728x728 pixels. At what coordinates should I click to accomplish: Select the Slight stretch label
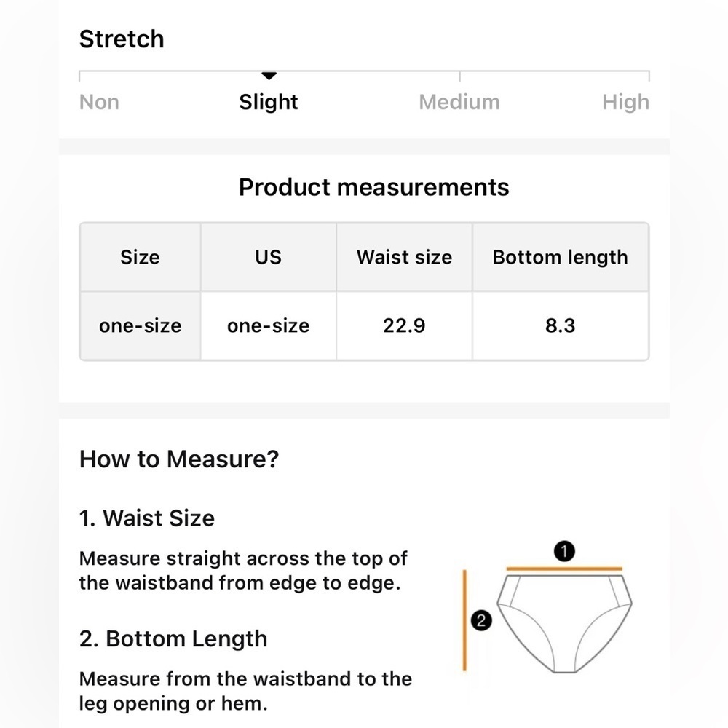(269, 102)
